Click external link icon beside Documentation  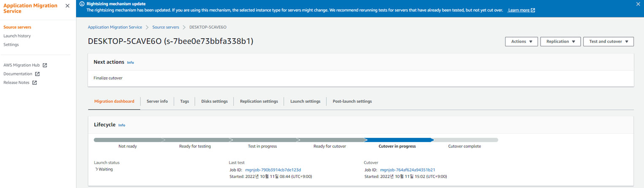pyautogui.click(x=37, y=74)
